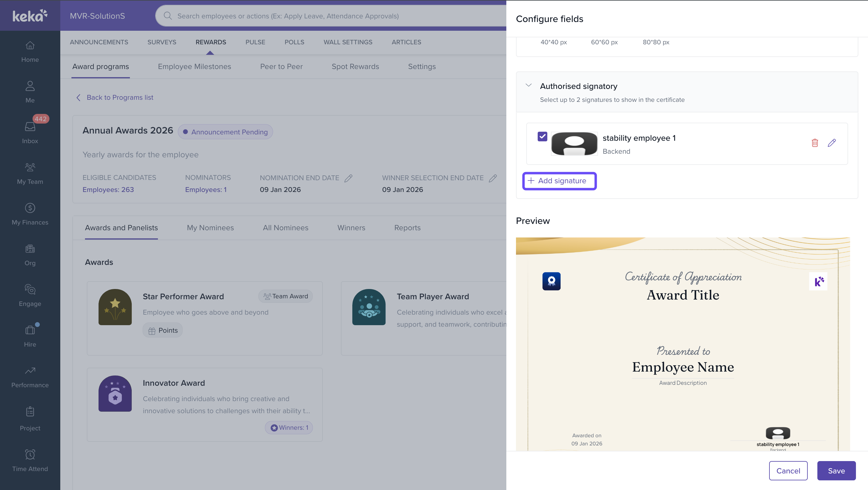The width and height of the screenshot is (868, 490).
Task: Uncheck the stability employee 1 signature checkbox
Action: pyautogui.click(x=542, y=137)
